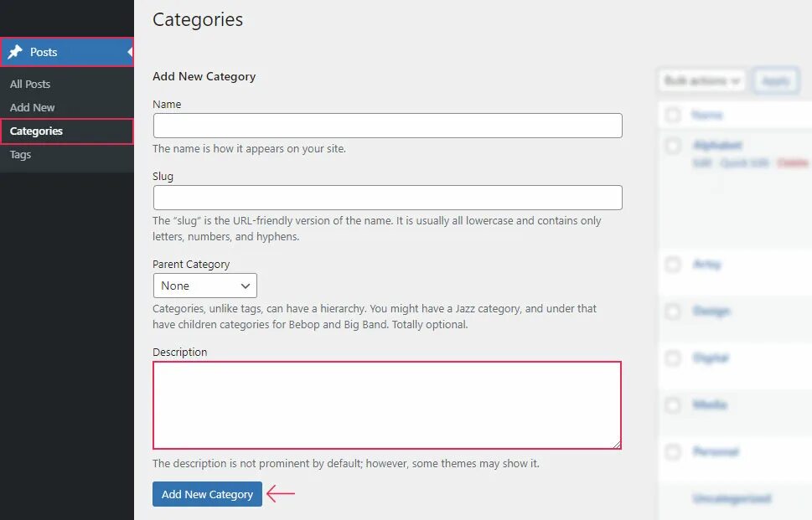Open the Alphabet category link
Screen dimensions: 812x520
click(x=717, y=146)
